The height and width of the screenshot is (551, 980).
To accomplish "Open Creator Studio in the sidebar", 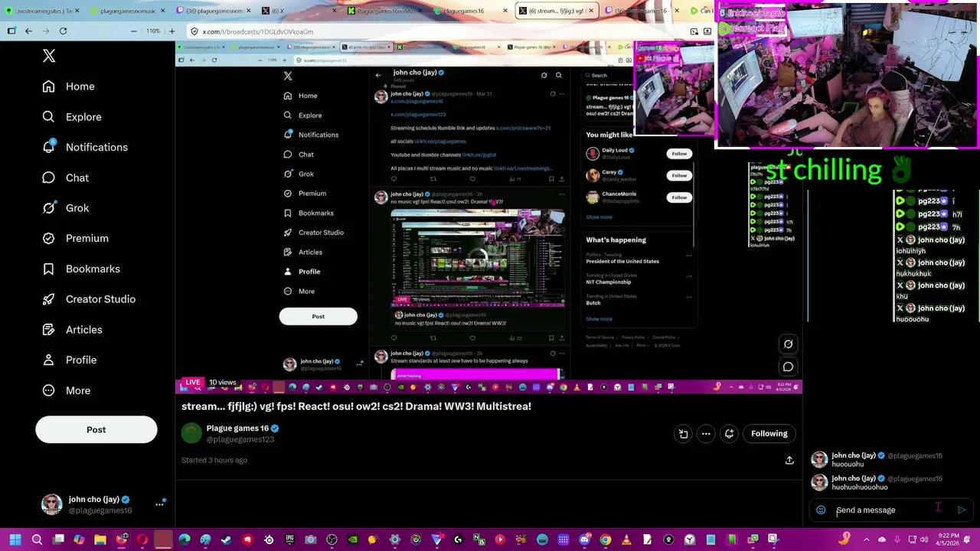I will pyautogui.click(x=89, y=299).
